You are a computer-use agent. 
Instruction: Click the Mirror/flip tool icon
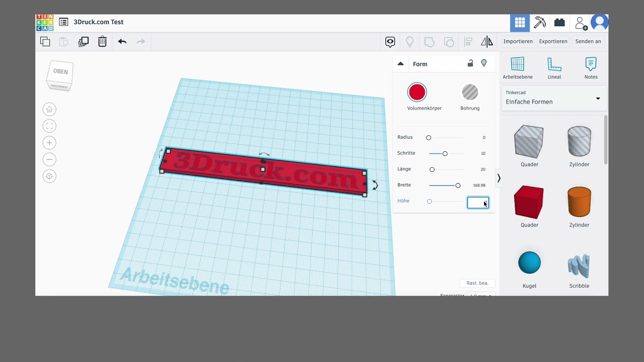click(x=487, y=42)
